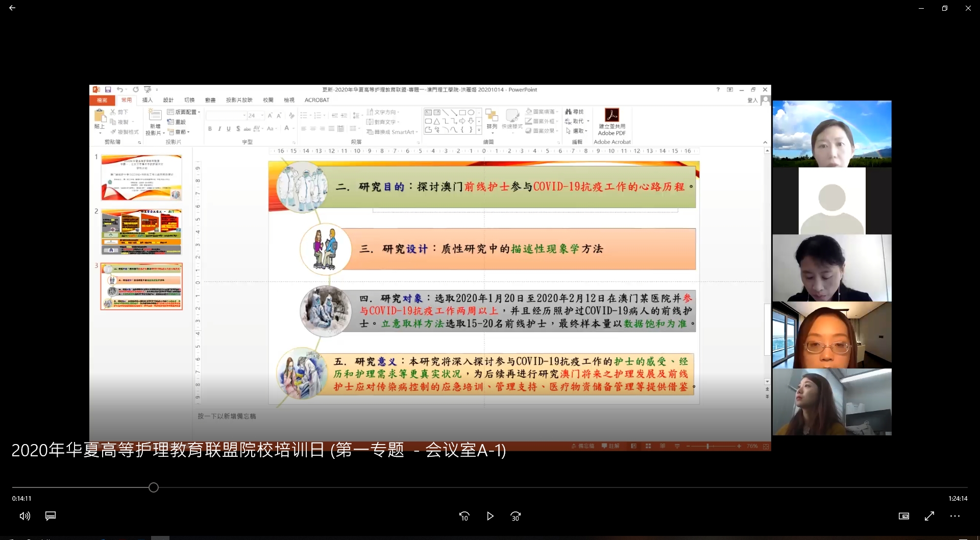This screenshot has height=540, width=980.
Task: Skip back 10 seconds
Action: pyautogui.click(x=464, y=517)
